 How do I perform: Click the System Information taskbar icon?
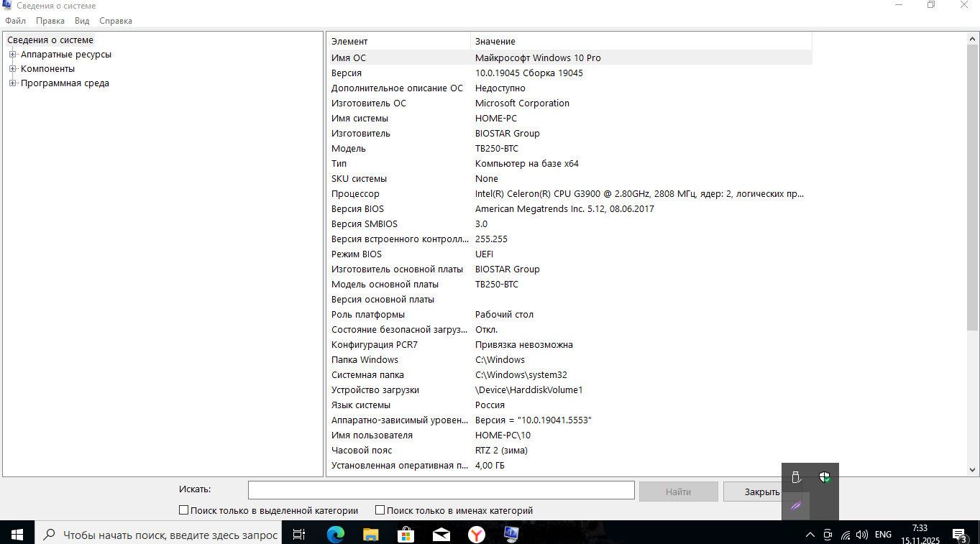[511, 534]
